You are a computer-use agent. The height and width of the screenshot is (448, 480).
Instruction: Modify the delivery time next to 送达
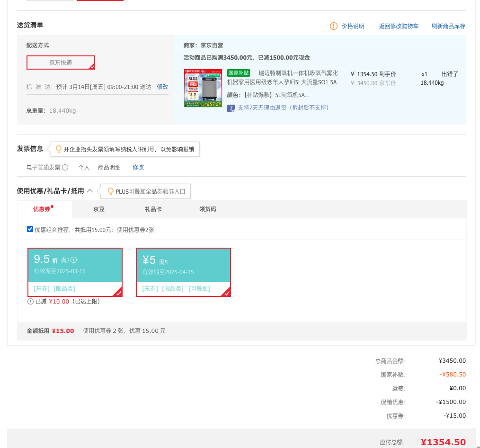tap(162, 87)
